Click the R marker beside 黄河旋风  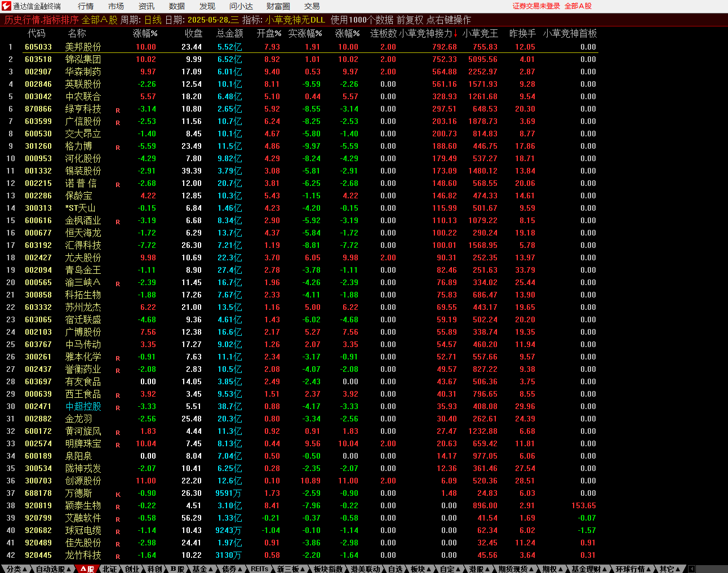[118, 433]
